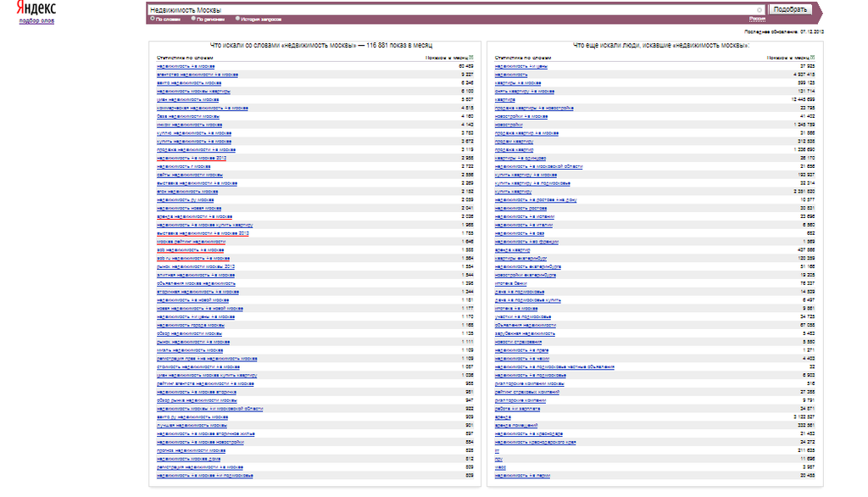Open 'недвижимость +в москве +и подмосковье' link
Screen dimensions: 868x497
(x=205, y=476)
